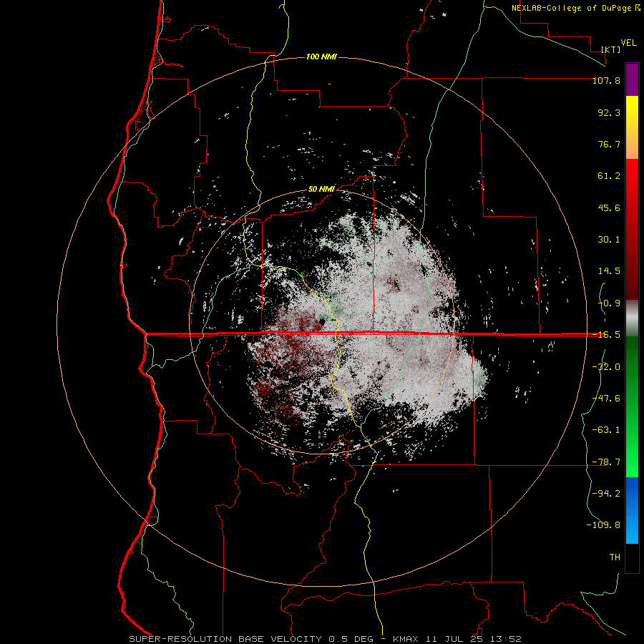Click the TH label on the legend
The width and height of the screenshot is (644, 644).
pos(615,557)
